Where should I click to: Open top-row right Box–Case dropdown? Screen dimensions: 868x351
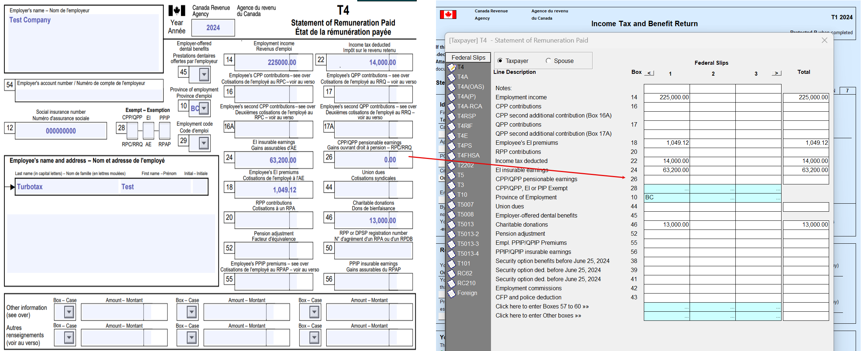tap(314, 312)
